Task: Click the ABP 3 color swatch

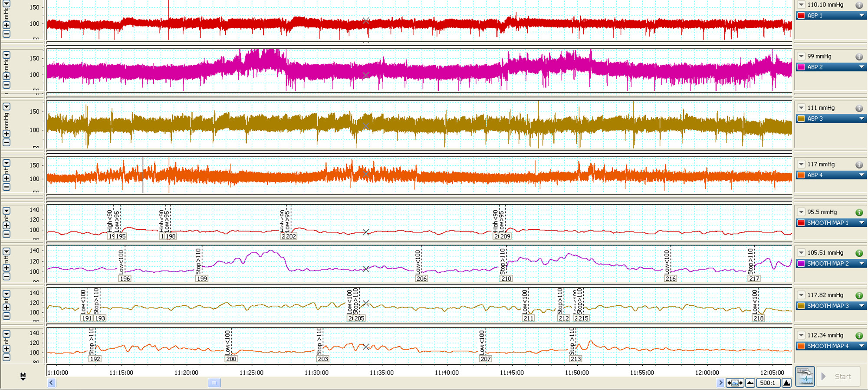Action: point(801,119)
